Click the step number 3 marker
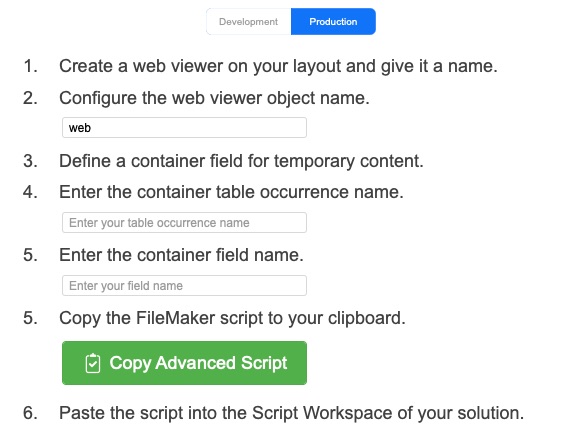Image resolution: width=581 pixels, height=433 pixels. coord(30,161)
